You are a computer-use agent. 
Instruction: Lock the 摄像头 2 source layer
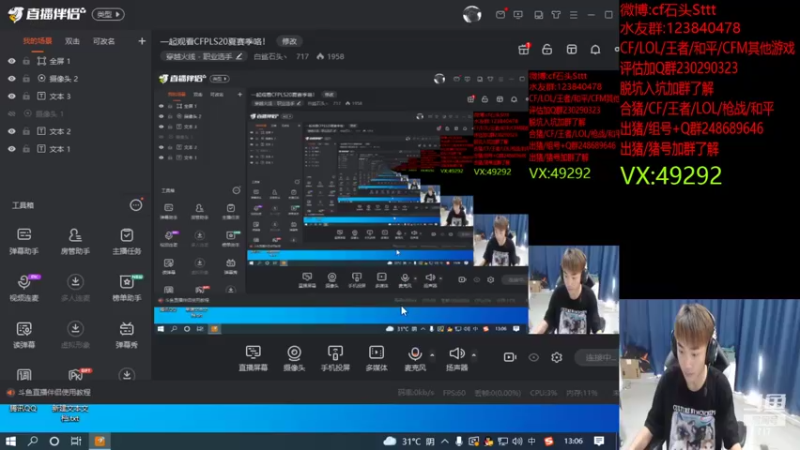click(x=26, y=79)
